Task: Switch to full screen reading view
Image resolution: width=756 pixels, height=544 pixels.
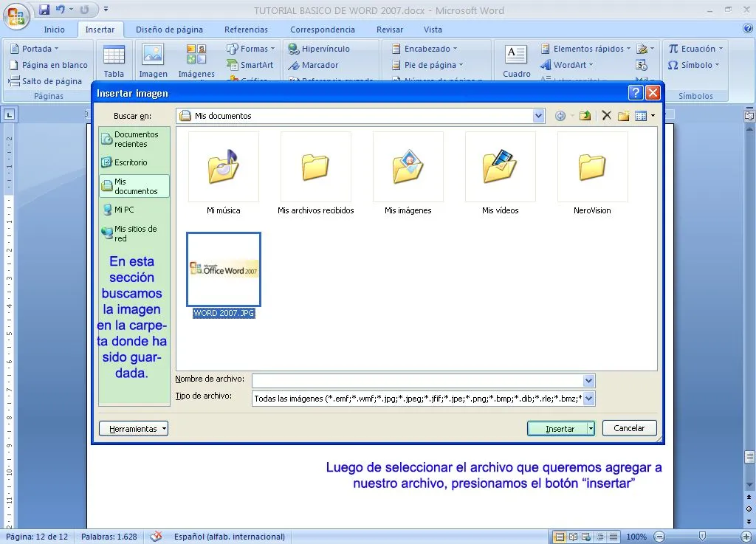Action: pos(573,537)
